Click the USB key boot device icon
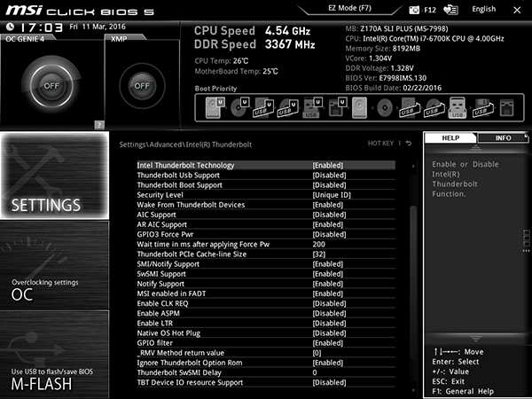Image resolution: width=532 pixels, height=399 pixels. pos(457,107)
